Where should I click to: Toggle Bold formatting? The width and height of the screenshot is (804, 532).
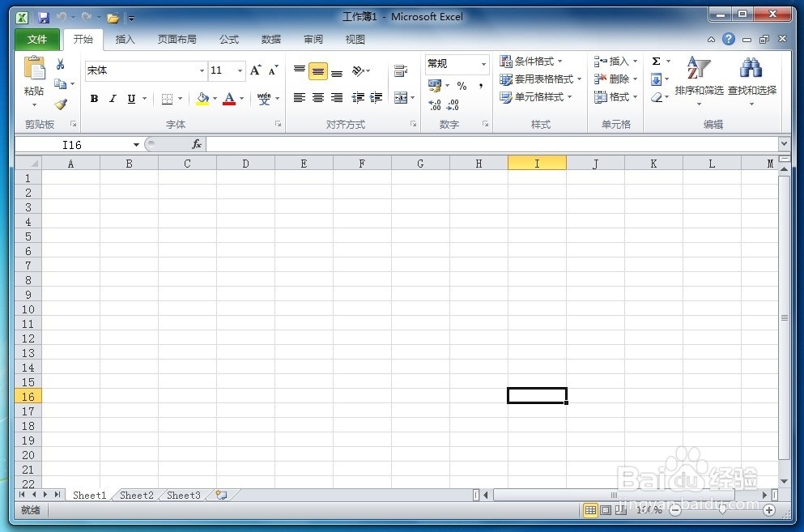tap(95, 99)
